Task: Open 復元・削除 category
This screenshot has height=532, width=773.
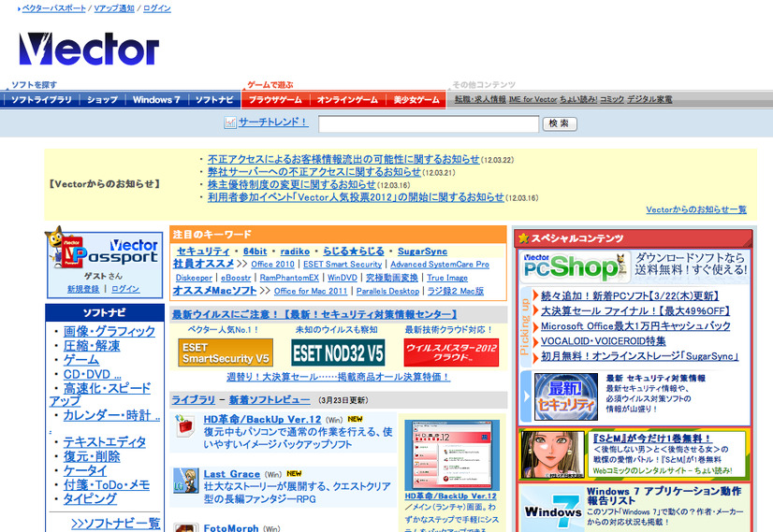Action: point(92,456)
